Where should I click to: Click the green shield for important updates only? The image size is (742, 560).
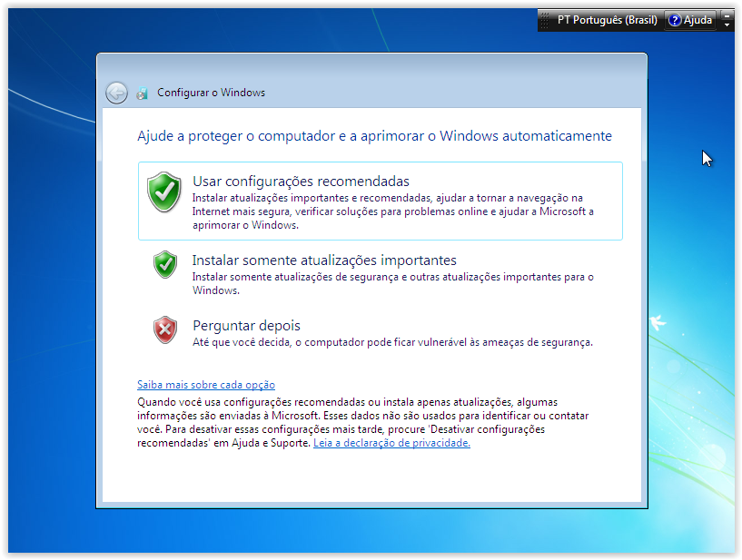click(x=164, y=264)
